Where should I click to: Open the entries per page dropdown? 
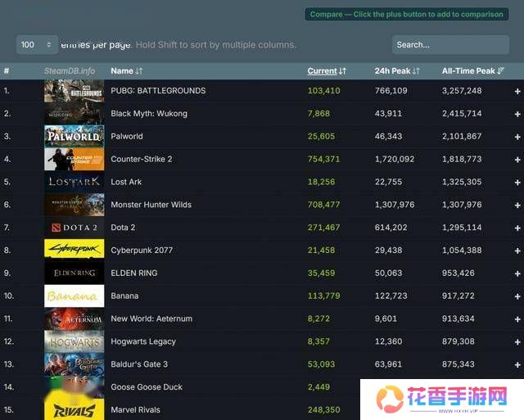point(37,44)
